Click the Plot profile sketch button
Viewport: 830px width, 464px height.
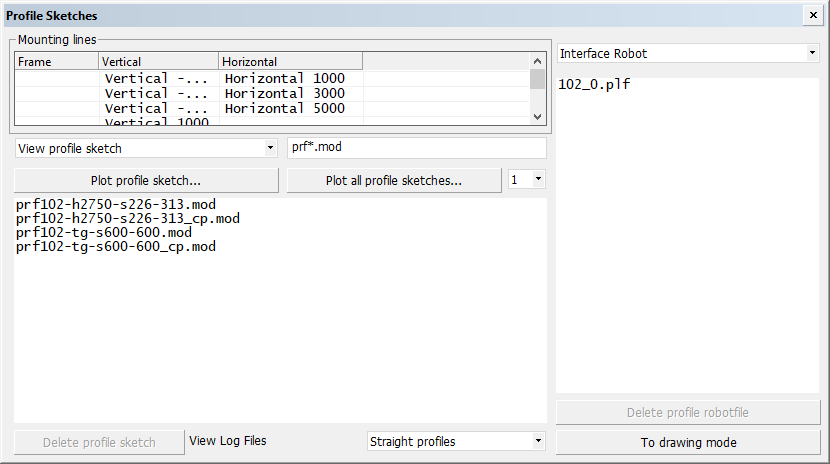tap(146, 181)
